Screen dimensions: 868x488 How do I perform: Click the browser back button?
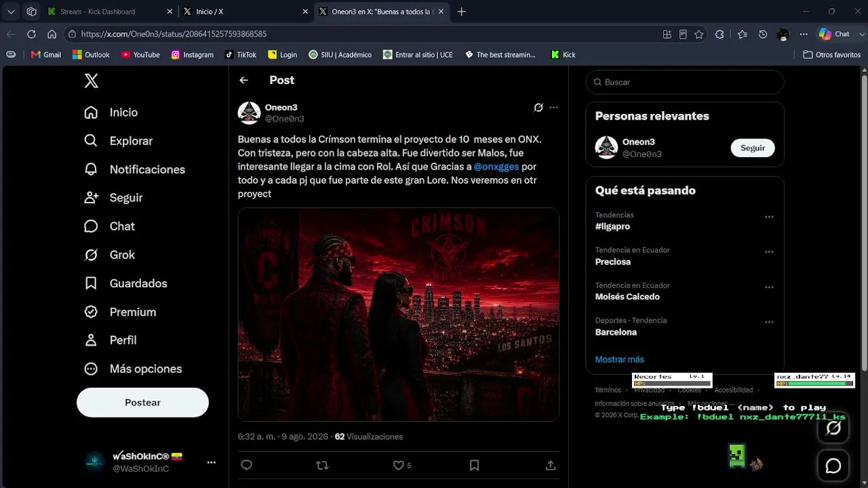pos(11,34)
